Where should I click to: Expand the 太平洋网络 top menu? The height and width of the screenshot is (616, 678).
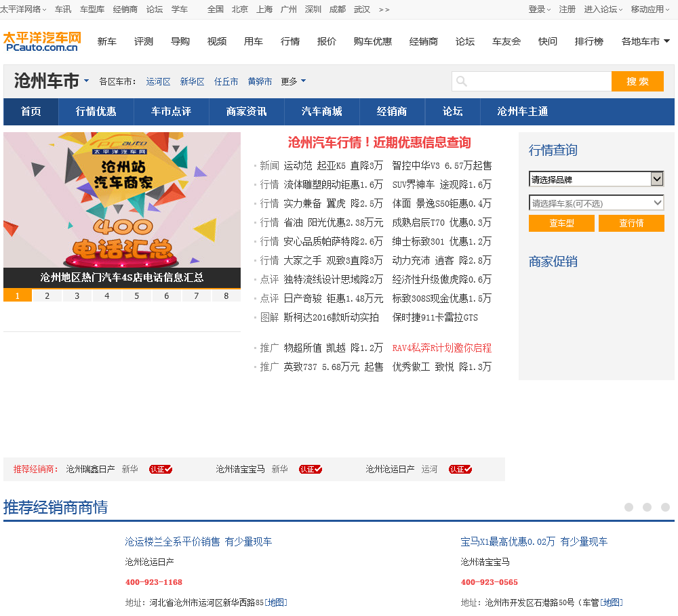point(23,9)
